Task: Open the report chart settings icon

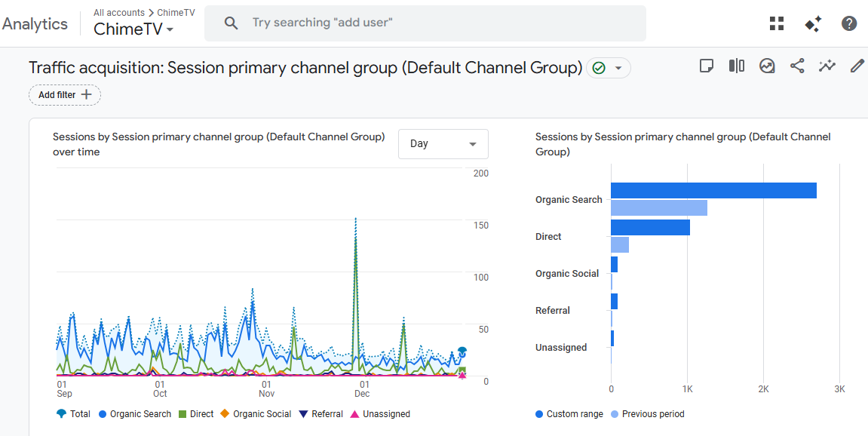Action: (x=767, y=66)
